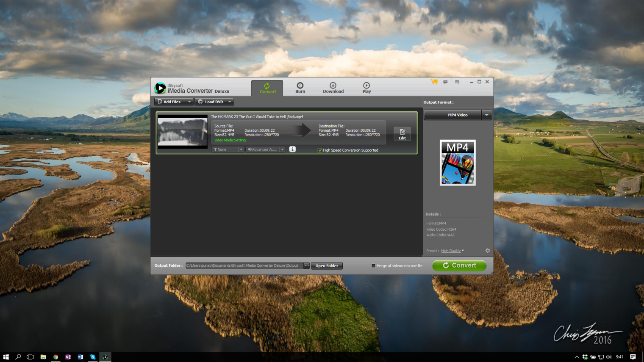
Task: Expand the output format arrow button
Action: coord(486,115)
